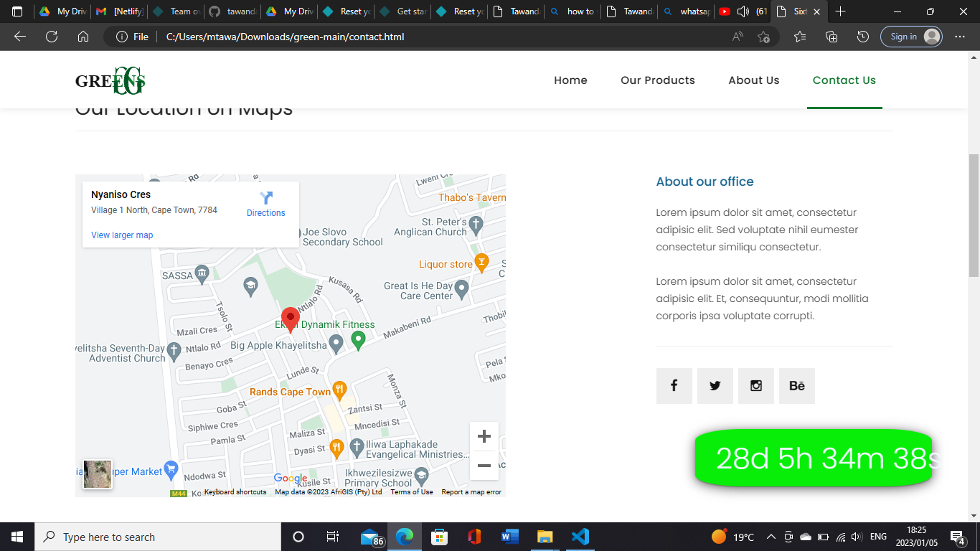Screen dimensions: 980x551
Task: Open the View larger map link
Action: pyautogui.click(x=122, y=235)
